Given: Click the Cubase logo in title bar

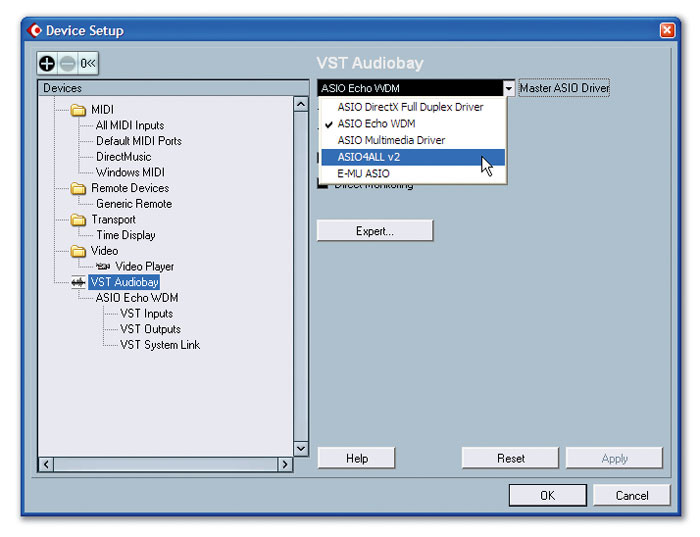Looking at the screenshot, I should coord(34,30).
